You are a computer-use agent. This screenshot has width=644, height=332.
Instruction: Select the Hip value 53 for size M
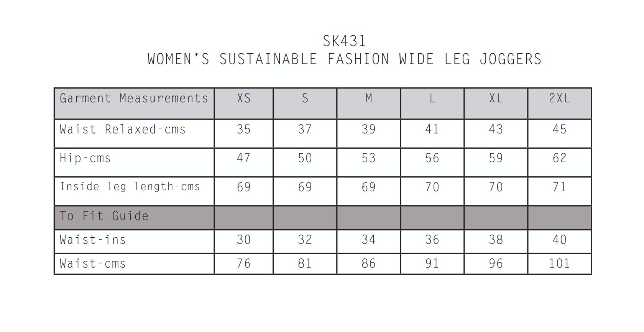point(369,158)
